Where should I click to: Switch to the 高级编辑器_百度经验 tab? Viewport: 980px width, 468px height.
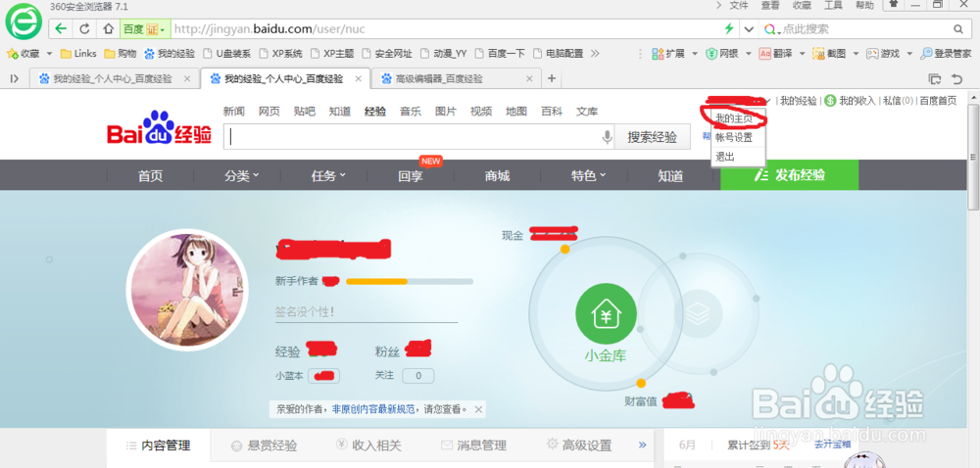[456, 78]
